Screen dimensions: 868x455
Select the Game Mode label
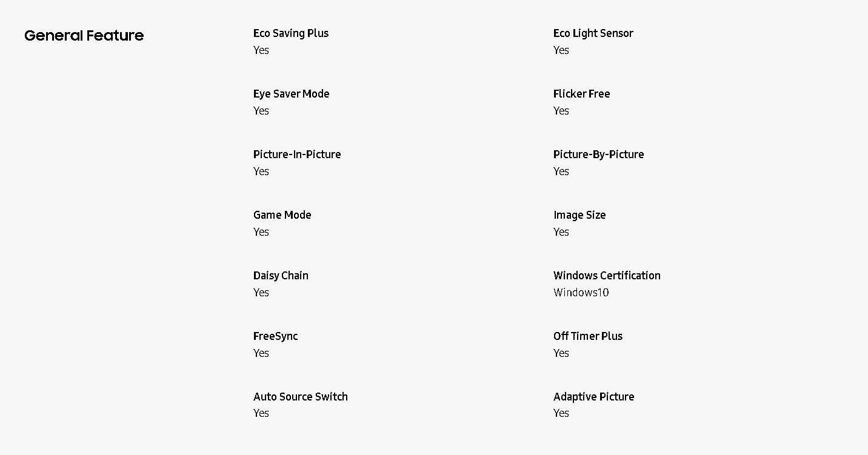(x=282, y=215)
